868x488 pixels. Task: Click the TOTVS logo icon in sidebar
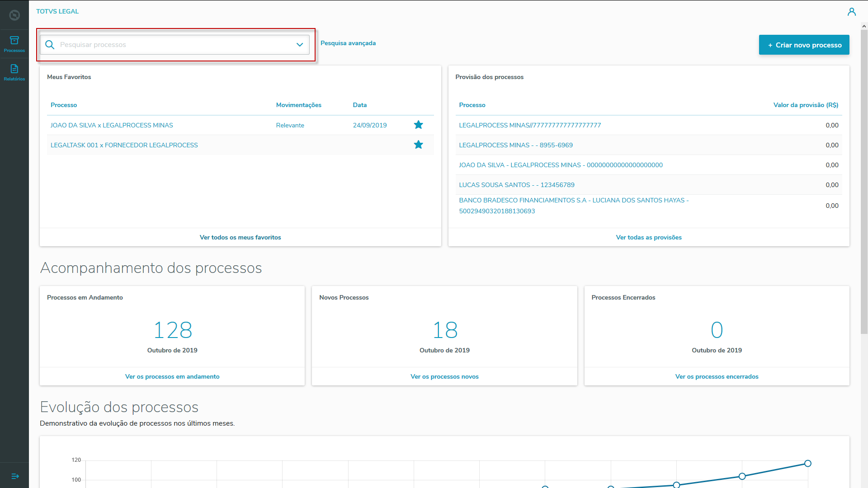click(x=14, y=15)
